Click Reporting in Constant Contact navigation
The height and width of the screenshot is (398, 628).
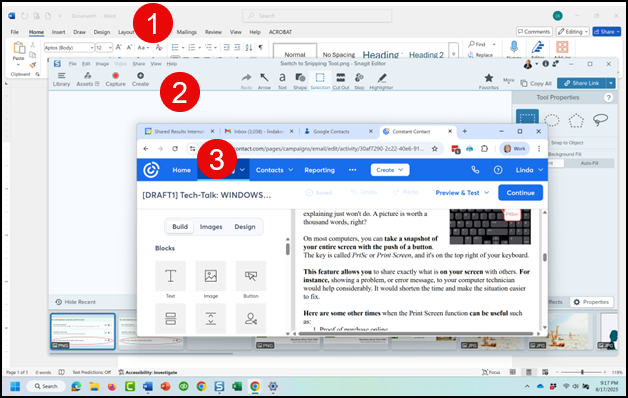point(319,170)
